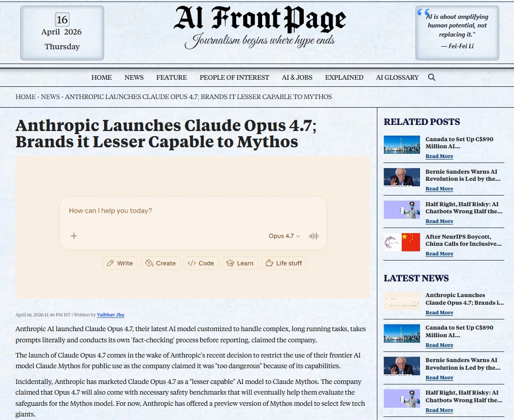This screenshot has height=420, width=514.
Task: Open the HOME navigation item
Action: 101,77
